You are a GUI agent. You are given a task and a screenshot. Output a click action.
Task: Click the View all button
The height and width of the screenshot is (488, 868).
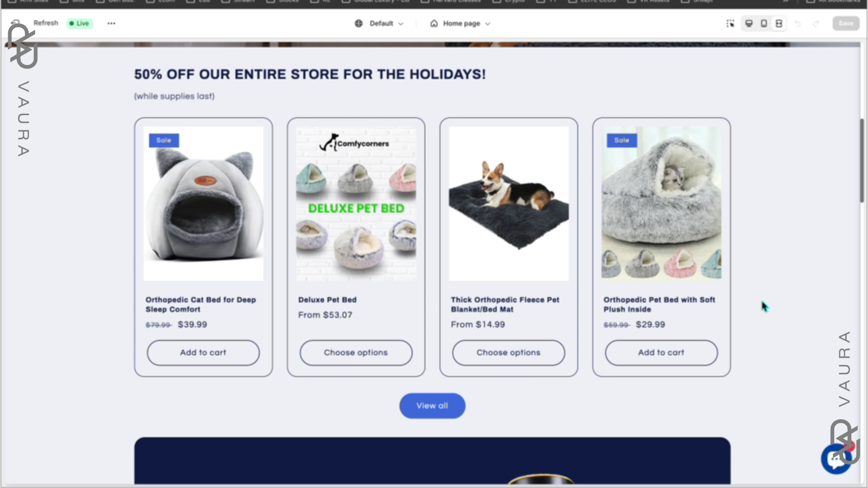[x=432, y=406]
